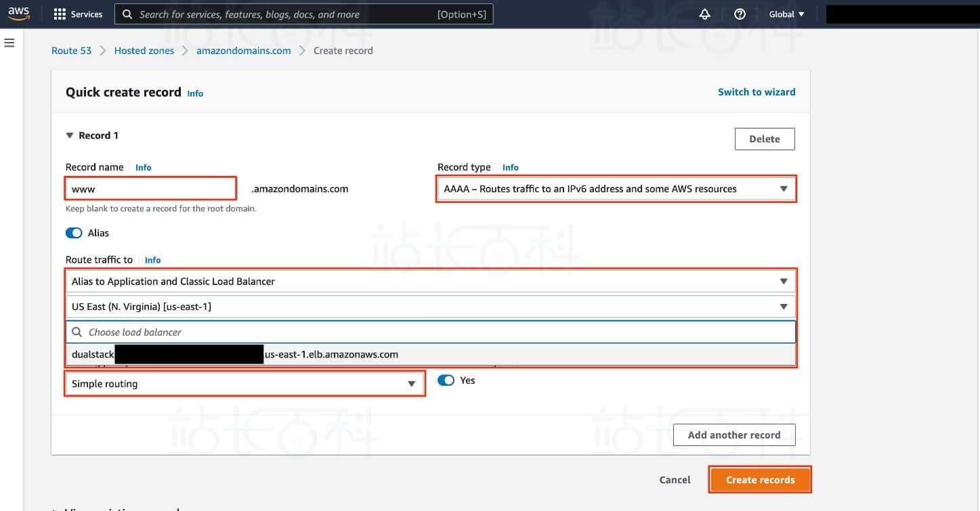Open Info link next to Record name
The width and height of the screenshot is (980, 511).
(x=144, y=167)
